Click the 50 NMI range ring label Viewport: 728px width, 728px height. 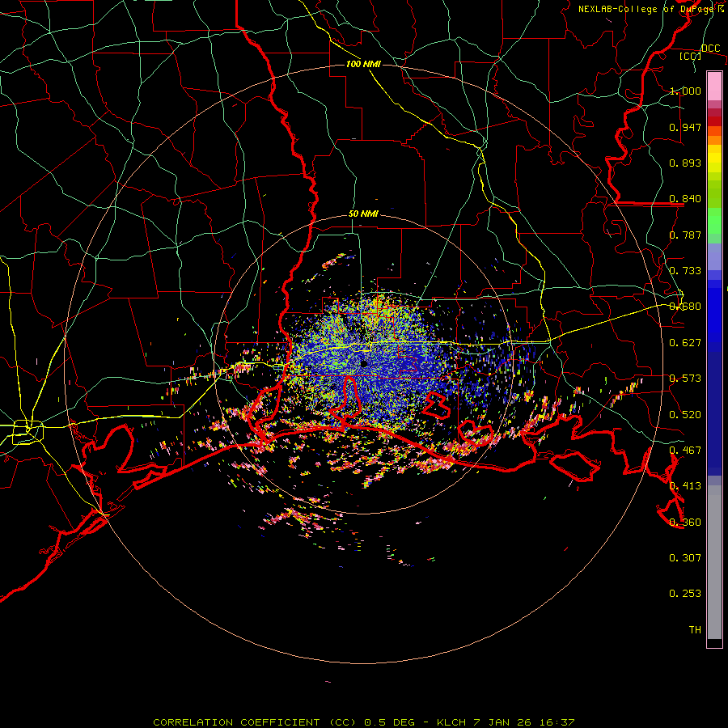[x=363, y=214]
